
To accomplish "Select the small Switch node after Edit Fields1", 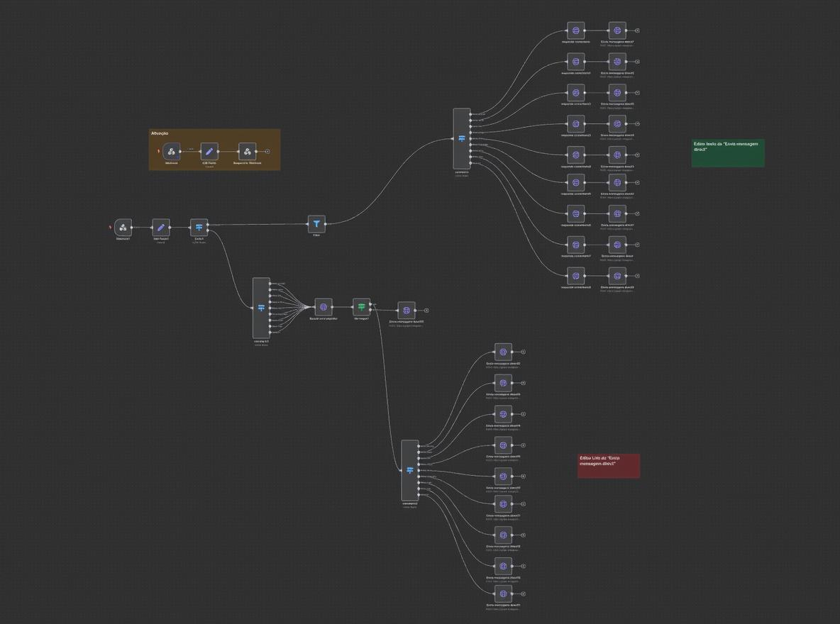I will pos(199,228).
